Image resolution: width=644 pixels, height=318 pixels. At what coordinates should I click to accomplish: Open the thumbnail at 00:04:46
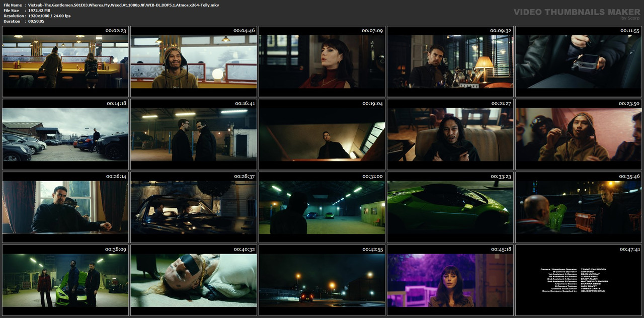click(x=194, y=61)
